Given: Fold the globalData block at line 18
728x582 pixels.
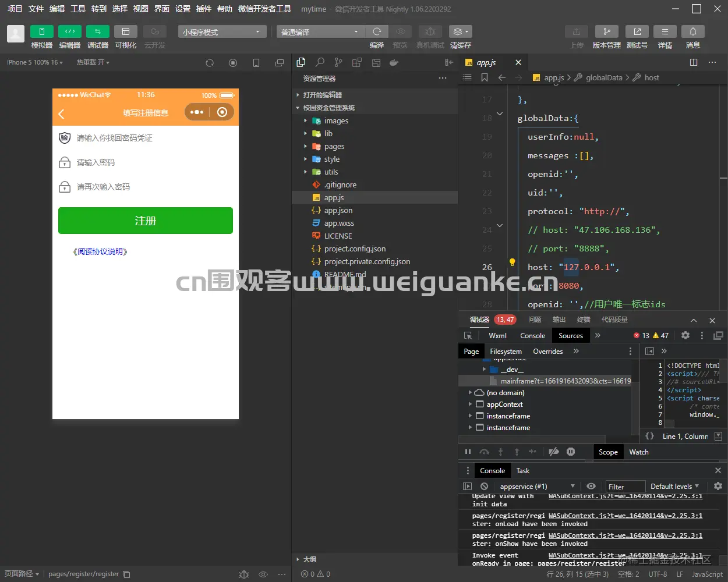Looking at the screenshot, I should point(500,113).
